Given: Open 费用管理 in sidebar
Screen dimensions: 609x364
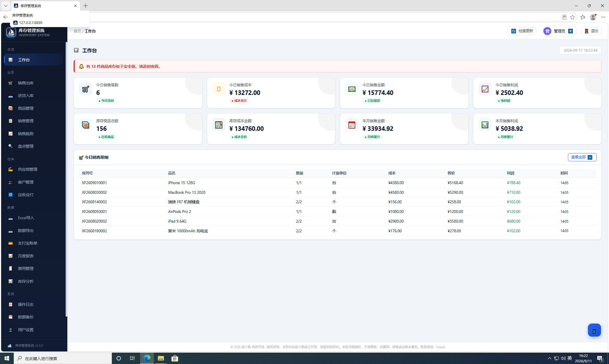Looking at the screenshot, I should point(33,269).
